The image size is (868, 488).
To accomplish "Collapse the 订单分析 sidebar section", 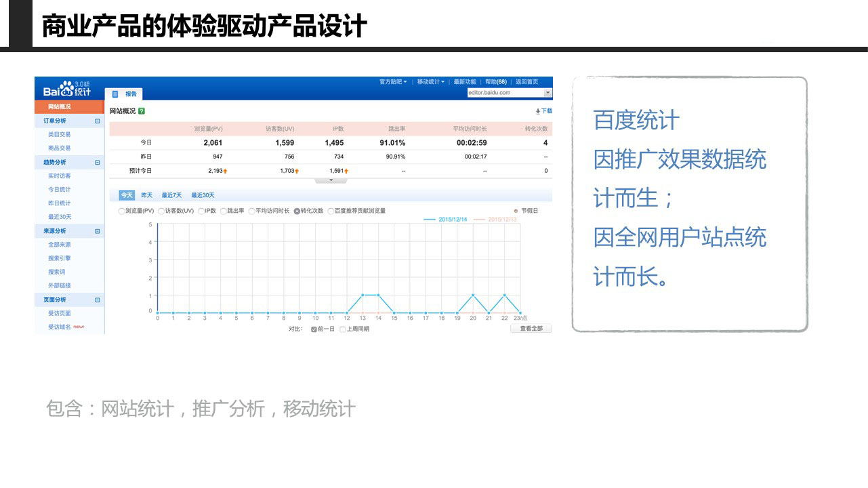I will (x=98, y=121).
